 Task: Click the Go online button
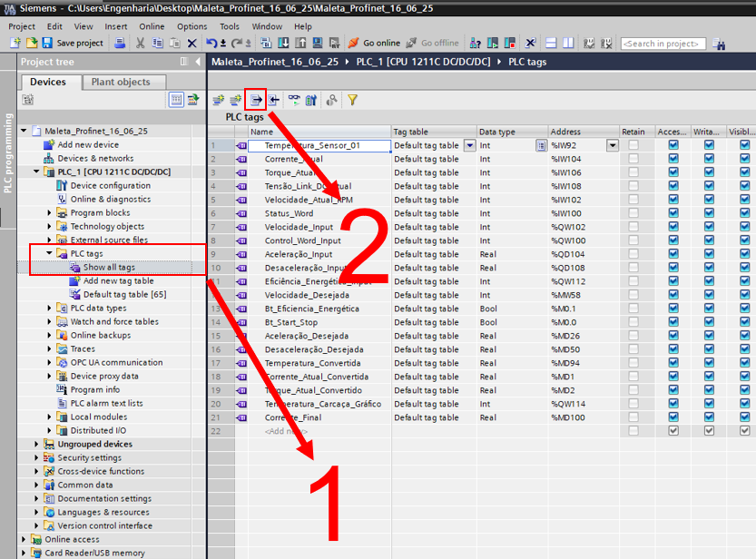(x=374, y=43)
